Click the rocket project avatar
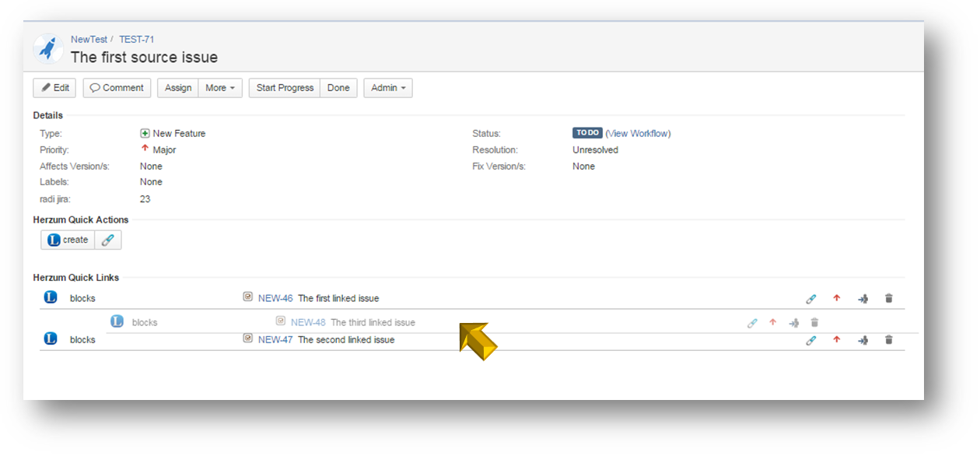The height and width of the screenshot is (456, 980). tap(48, 49)
